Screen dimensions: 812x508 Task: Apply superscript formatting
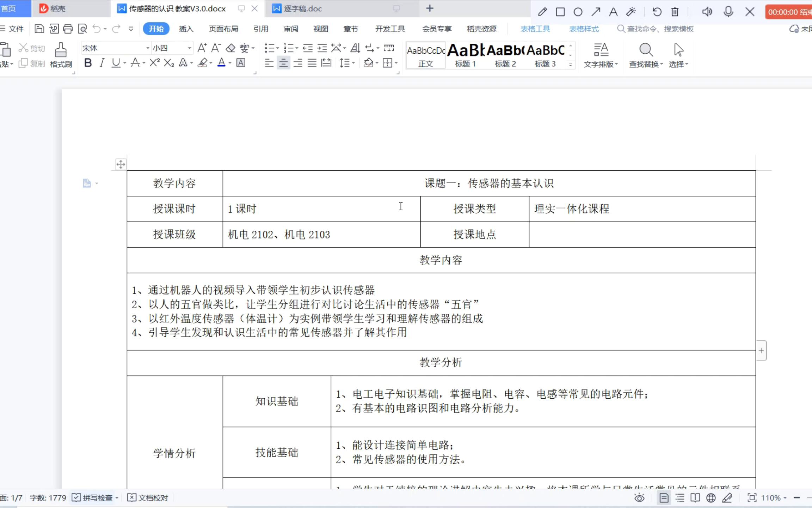154,63
